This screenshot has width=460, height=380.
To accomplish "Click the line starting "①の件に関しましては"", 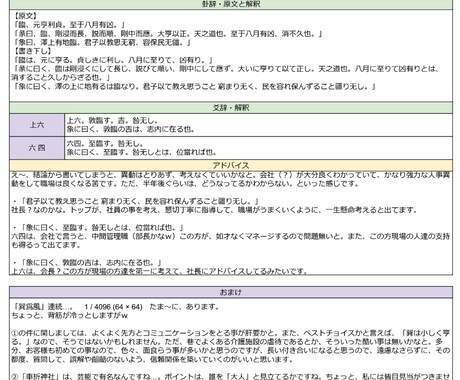I will click(x=231, y=333).
